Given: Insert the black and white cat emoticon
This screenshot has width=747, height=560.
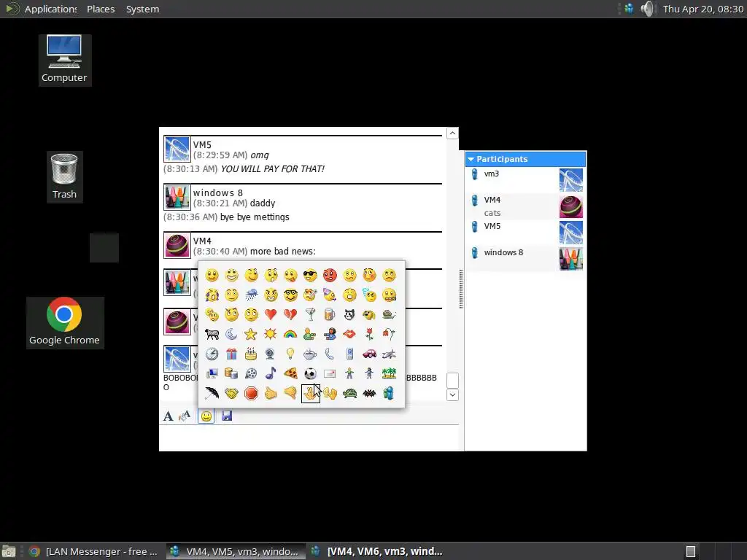Looking at the screenshot, I should [349, 315].
